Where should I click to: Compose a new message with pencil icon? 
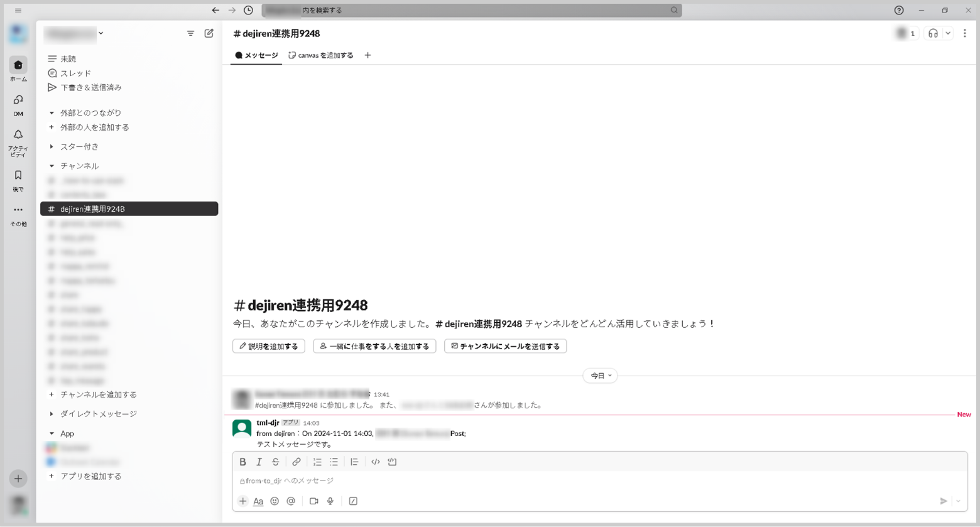coord(209,33)
